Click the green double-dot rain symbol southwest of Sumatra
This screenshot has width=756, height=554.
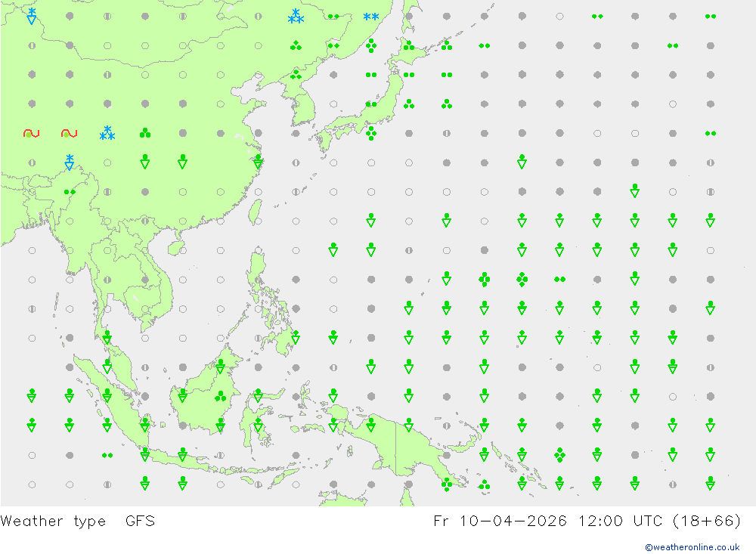[x=107, y=455]
